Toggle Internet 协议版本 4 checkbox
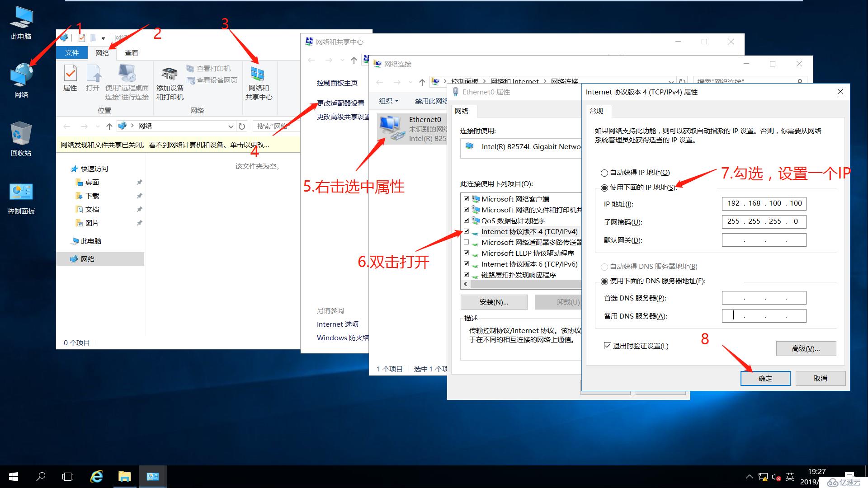 466,231
